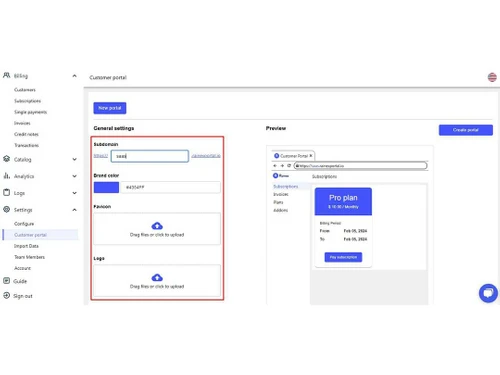Screen dimensions: 500x375
Task: Click the preview browser address bar
Action: pos(360,166)
